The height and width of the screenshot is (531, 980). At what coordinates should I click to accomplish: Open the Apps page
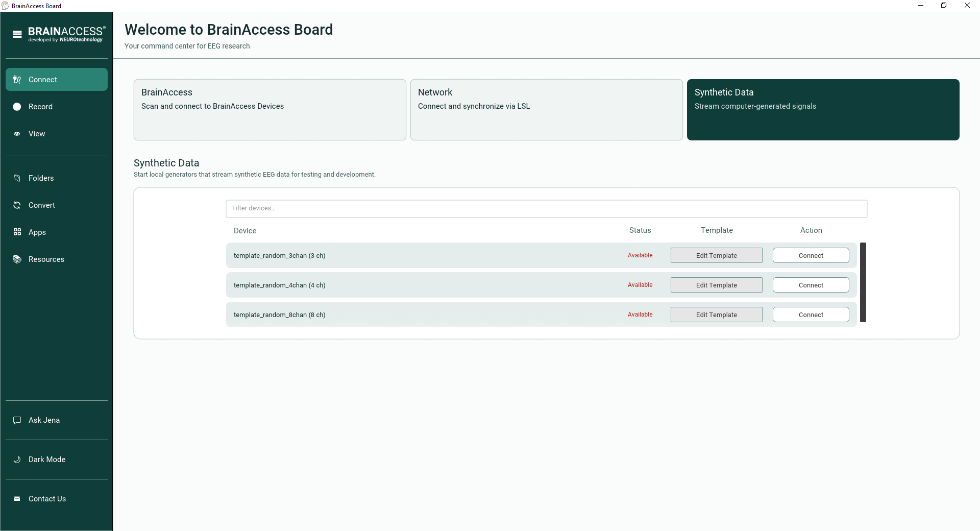point(57,232)
